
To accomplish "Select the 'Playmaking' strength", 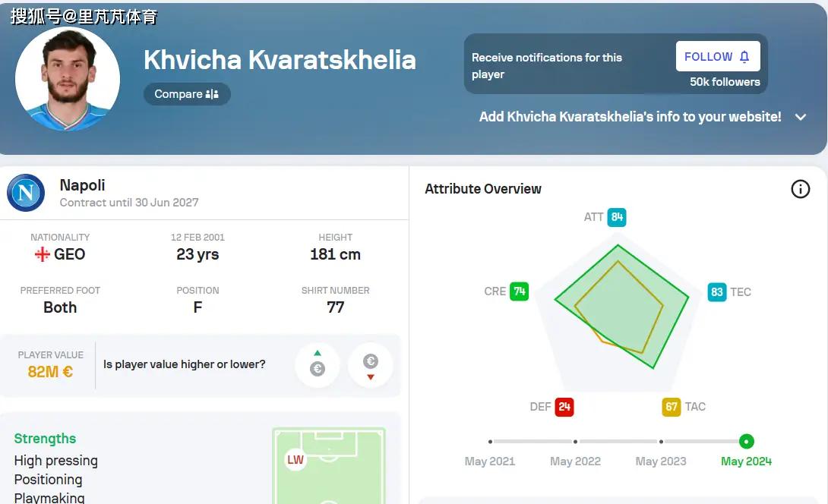I will coord(49,498).
